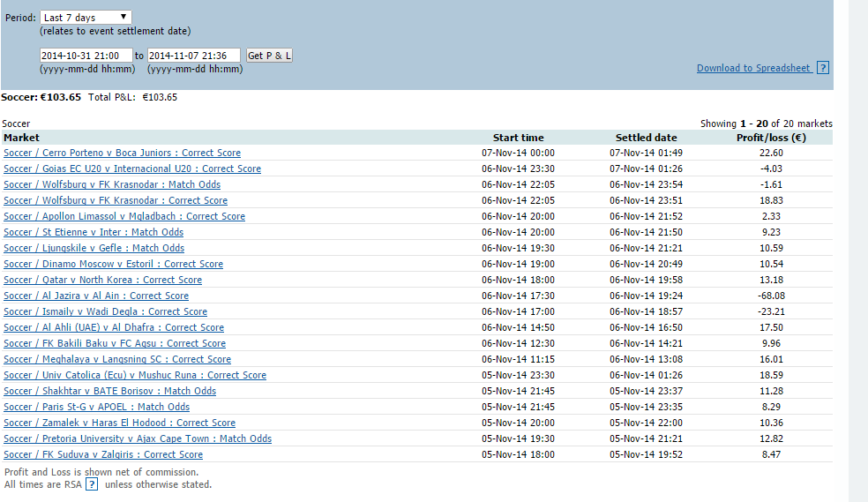
Task: Click the help icon beside Download to Spreadsheet
Action: [823, 68]
